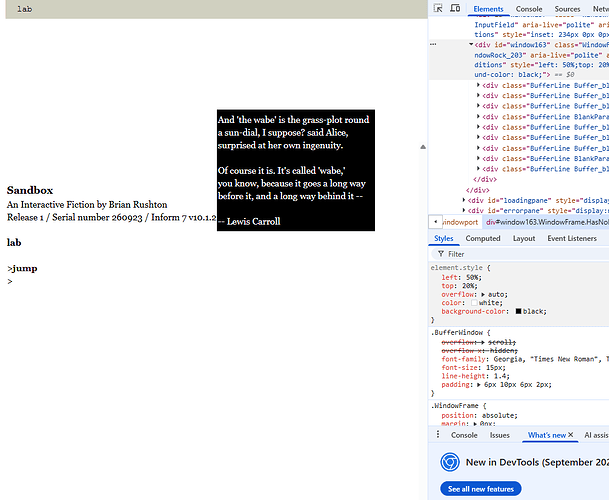
Task: Expand the div id="loadingpane" node
Action: [464, 200]
